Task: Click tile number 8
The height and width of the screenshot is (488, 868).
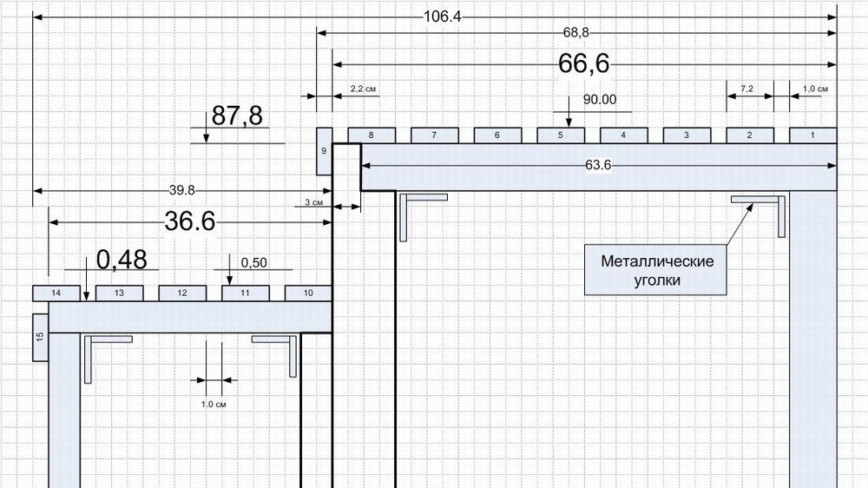Action: point(372,135)
